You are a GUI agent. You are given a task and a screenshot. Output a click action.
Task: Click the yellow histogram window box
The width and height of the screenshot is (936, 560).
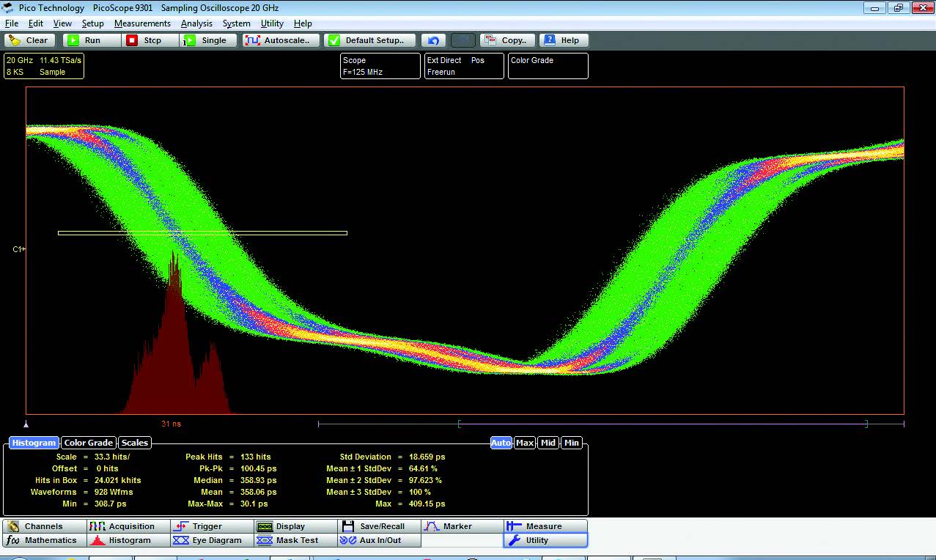pos(202,233)
